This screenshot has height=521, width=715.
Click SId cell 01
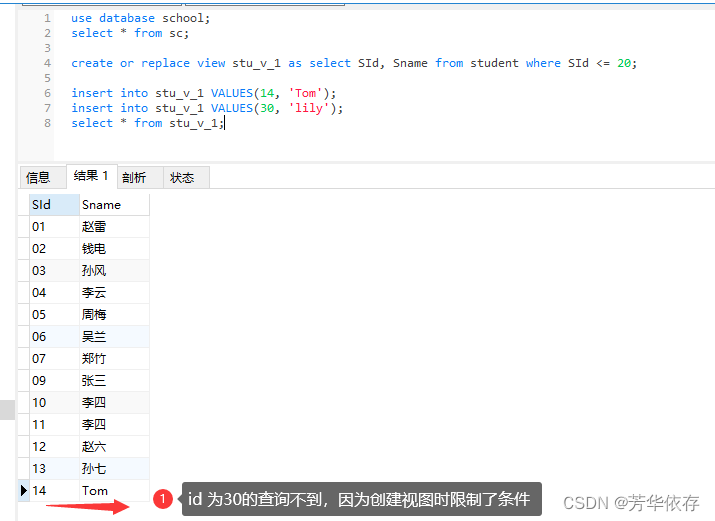point(54,227)
